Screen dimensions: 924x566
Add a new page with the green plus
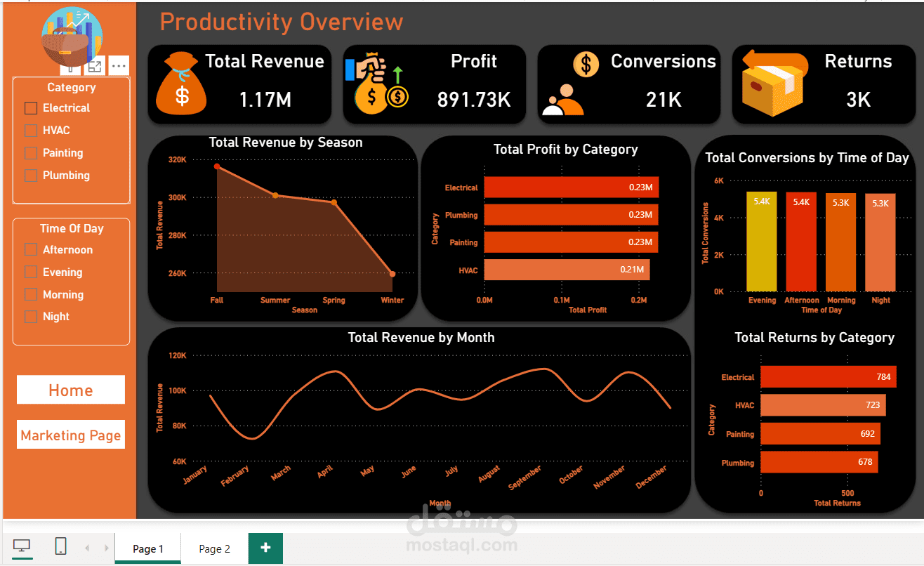tap(265, 547)
